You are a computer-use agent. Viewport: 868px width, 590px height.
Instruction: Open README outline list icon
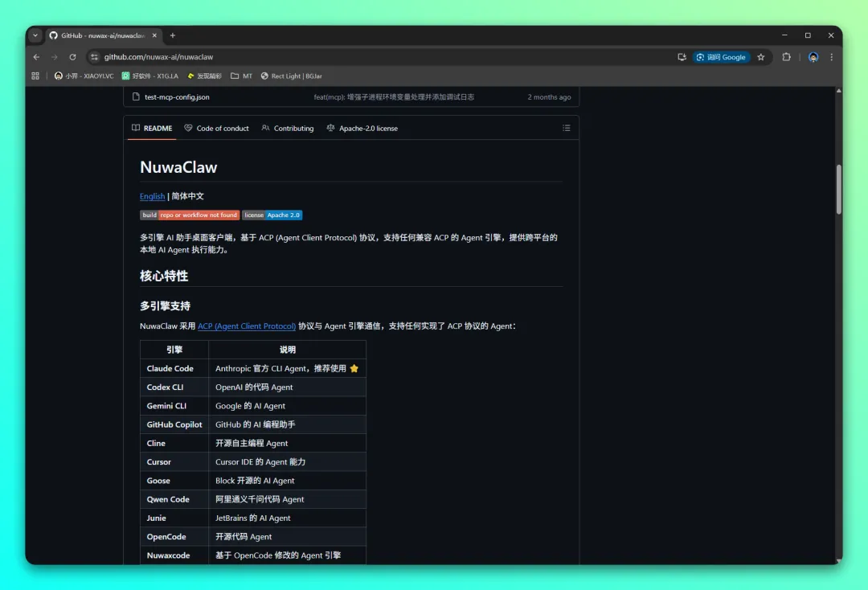tap(567, 128)
